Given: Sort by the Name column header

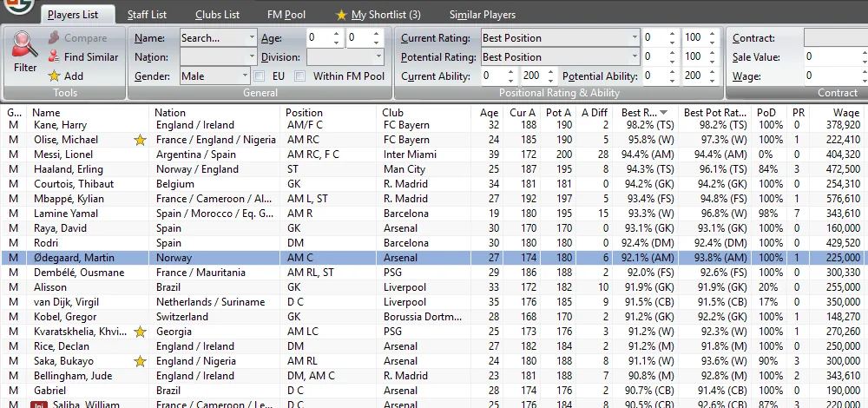Looking at the screenshot, I should point(89,112).
